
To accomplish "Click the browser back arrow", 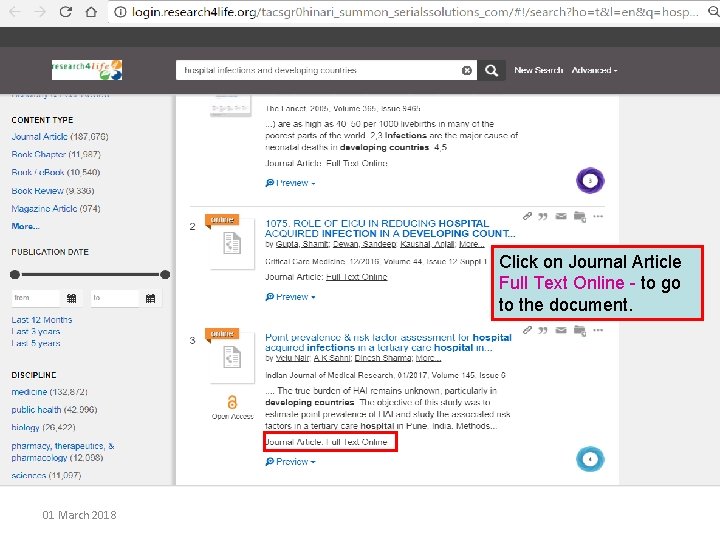I will [15, 11].
